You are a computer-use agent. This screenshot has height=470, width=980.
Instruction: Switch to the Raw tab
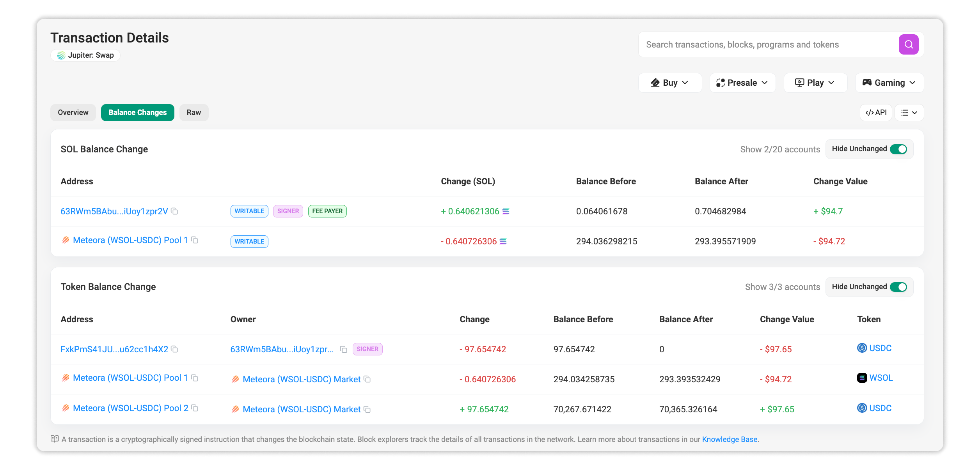pyautogui.click(x=194, y=113)
